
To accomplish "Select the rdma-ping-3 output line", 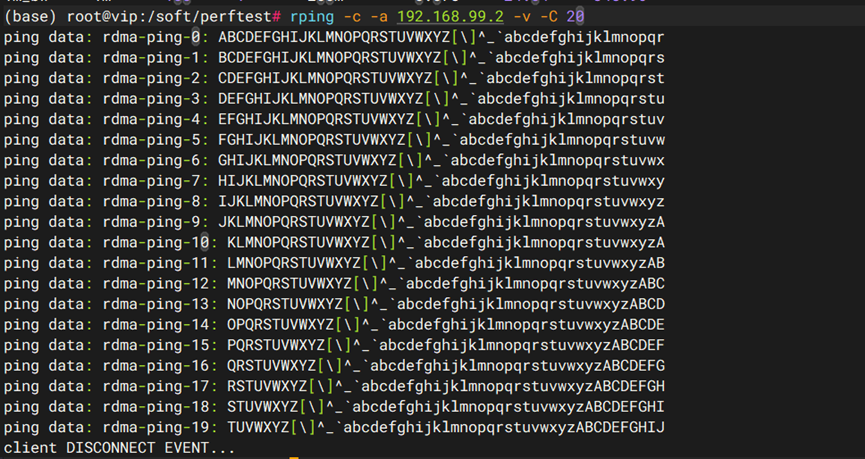I will point(333,98).
